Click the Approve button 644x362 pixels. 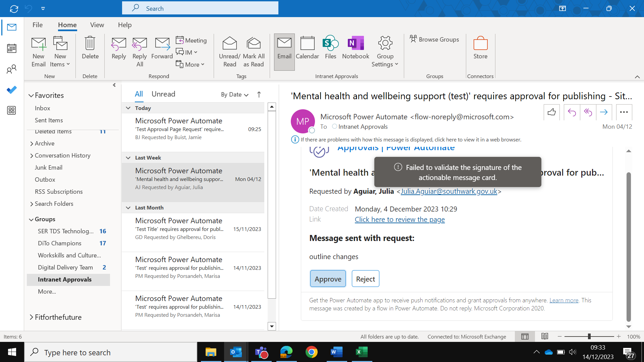tap(328, 279)
